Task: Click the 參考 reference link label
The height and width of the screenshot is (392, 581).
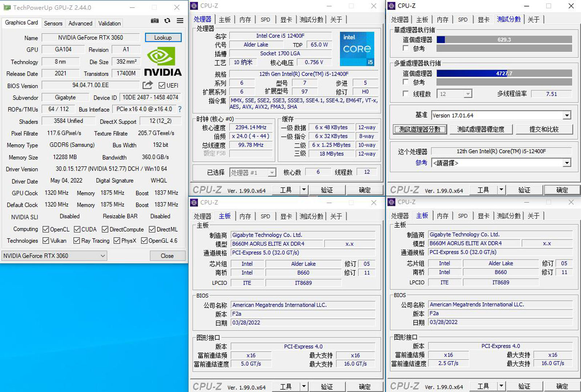Action: click(x=421, y=163)
